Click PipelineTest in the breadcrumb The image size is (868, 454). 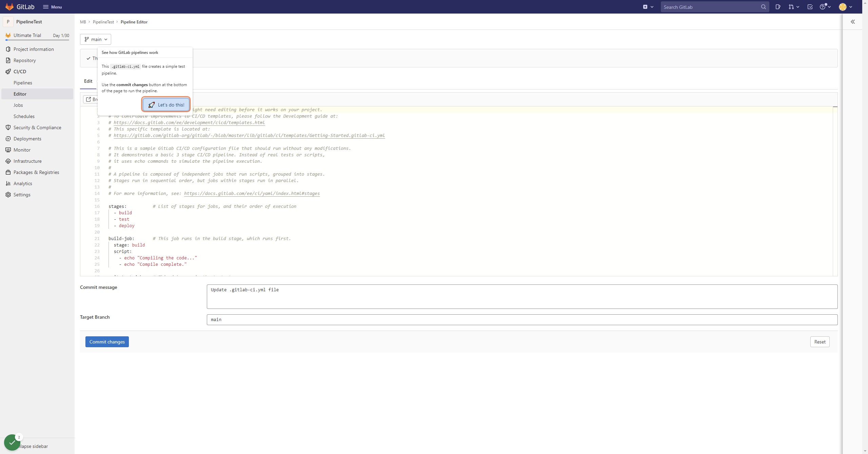(103, 22)
